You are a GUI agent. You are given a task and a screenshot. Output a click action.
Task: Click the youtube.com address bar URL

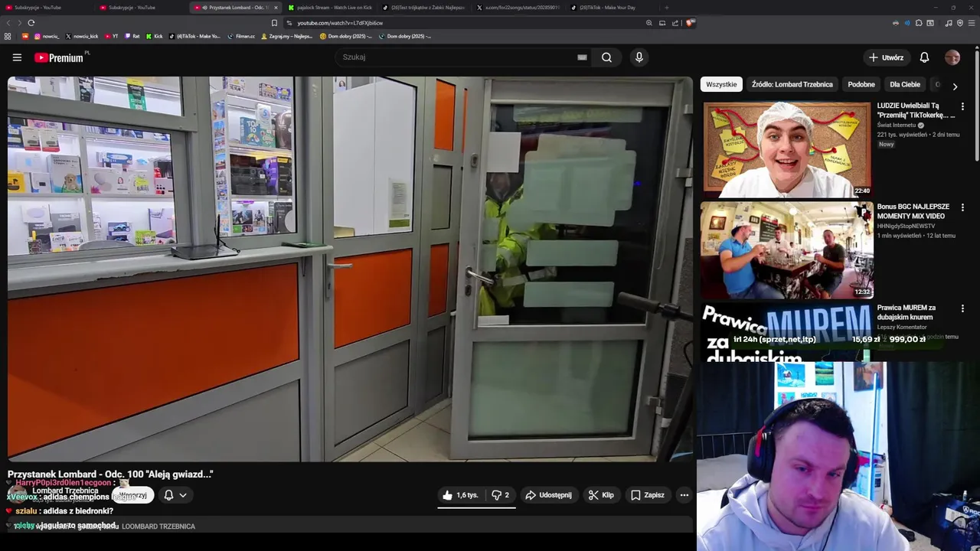(x=340, y=23)
